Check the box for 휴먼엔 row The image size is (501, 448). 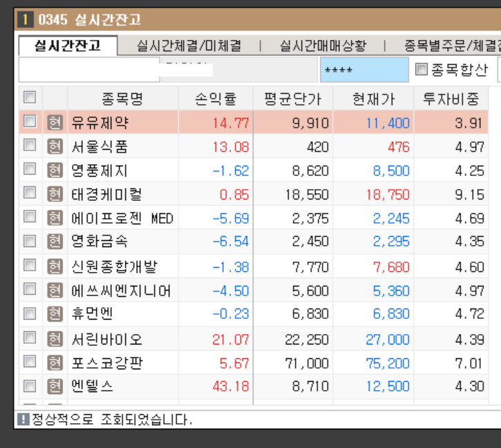pyautogui.click(x=30, y=313)
